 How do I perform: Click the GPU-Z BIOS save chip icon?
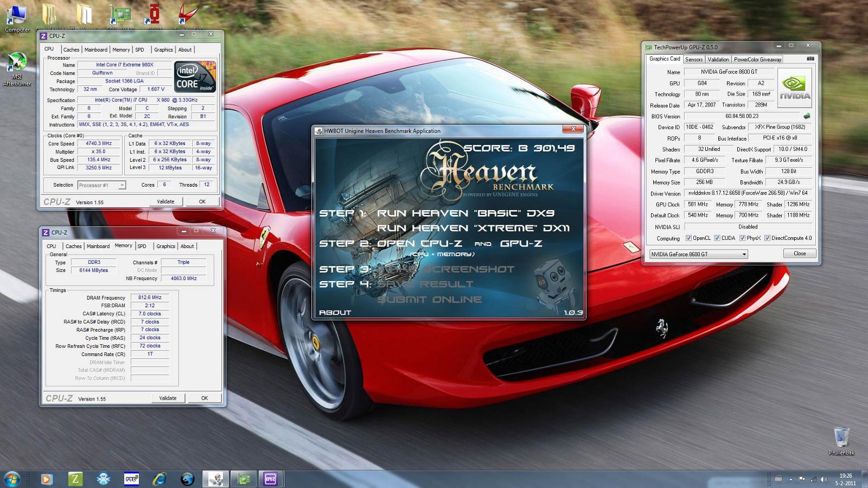pyautogui.click(x=807, y=116)
